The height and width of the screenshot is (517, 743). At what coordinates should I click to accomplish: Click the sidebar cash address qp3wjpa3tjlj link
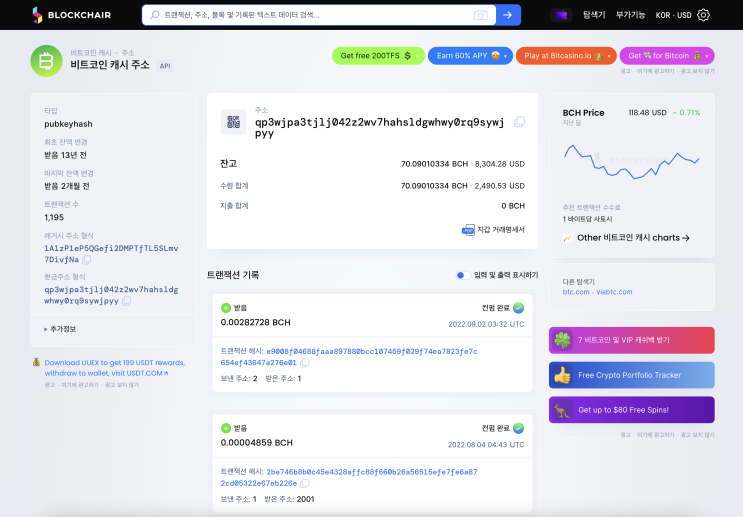tap(111, 295)
